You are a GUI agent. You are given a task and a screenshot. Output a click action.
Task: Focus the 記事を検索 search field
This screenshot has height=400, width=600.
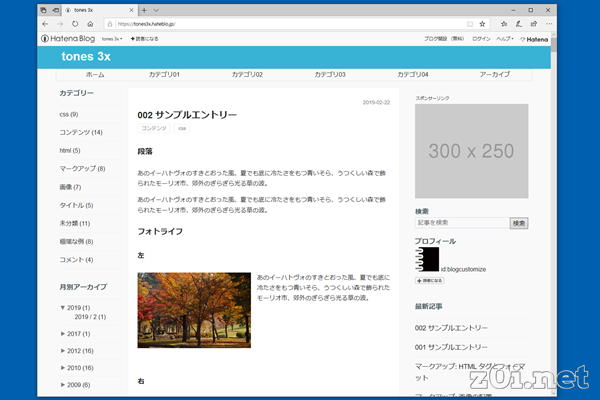point(462,223)
